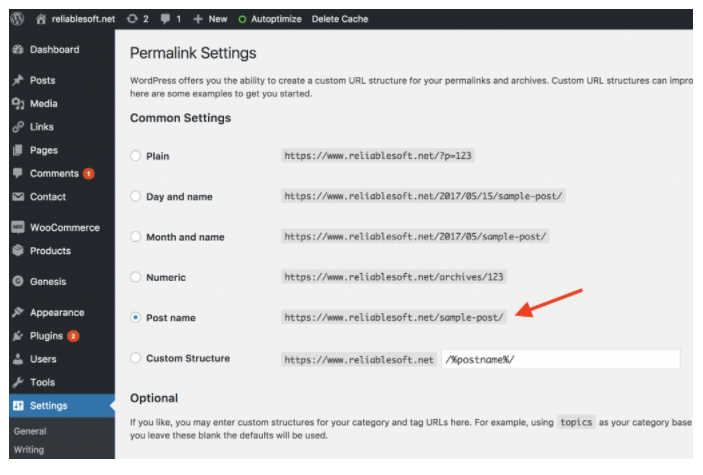This screenshot has height=475, width=703.
Task: Click the Plugins plug icon
Action: (18, 336)
